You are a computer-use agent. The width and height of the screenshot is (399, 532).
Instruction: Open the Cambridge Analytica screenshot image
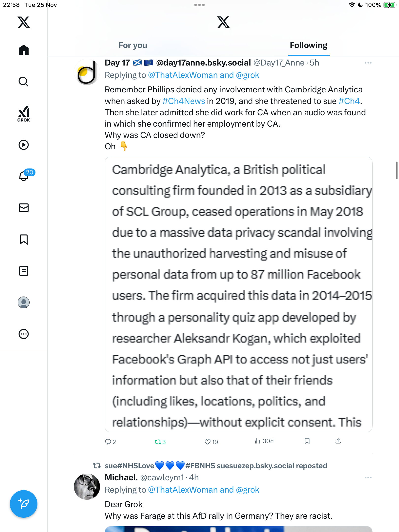pyautogui.click(x=238, y=294)
